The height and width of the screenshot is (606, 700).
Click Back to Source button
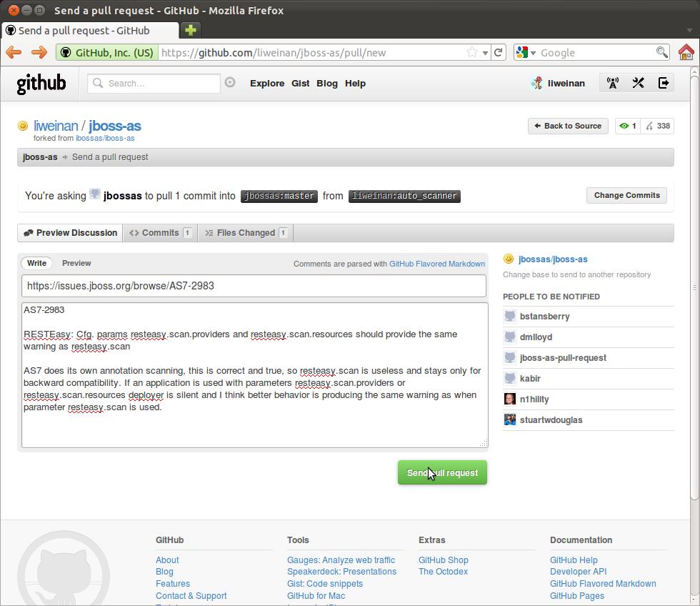(568, 126)
